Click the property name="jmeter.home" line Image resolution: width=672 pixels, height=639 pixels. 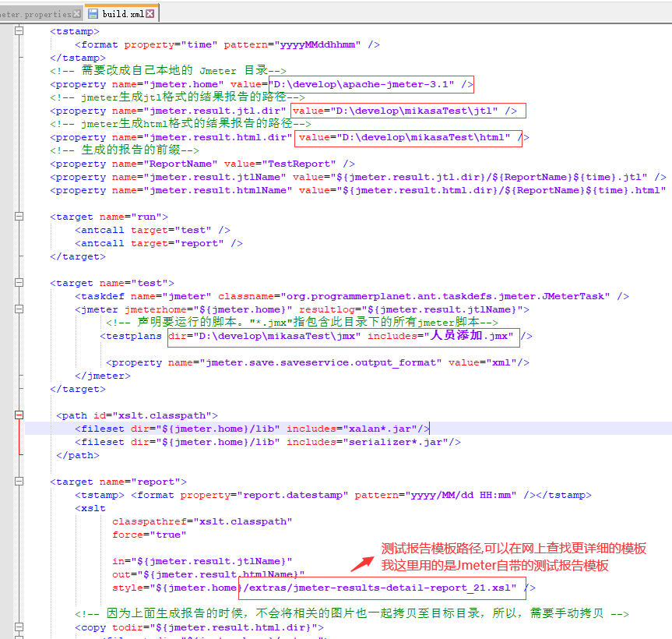(x=262, y=84)
